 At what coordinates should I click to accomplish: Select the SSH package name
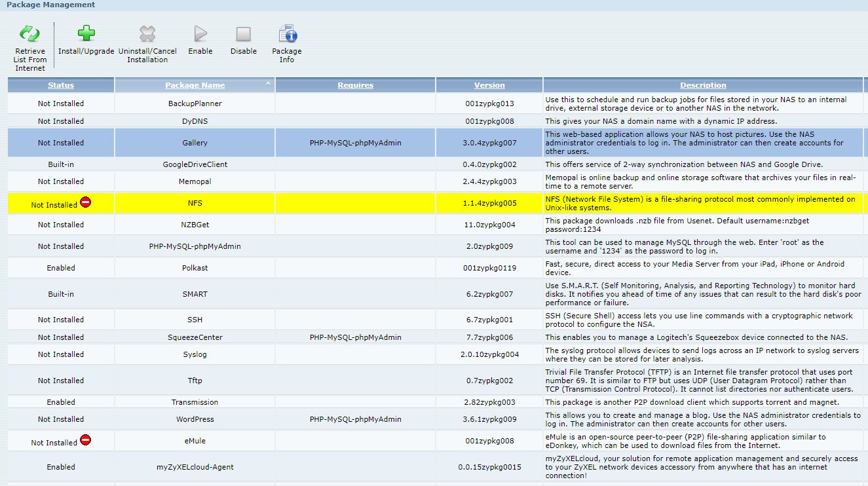(x=195, y=320)
